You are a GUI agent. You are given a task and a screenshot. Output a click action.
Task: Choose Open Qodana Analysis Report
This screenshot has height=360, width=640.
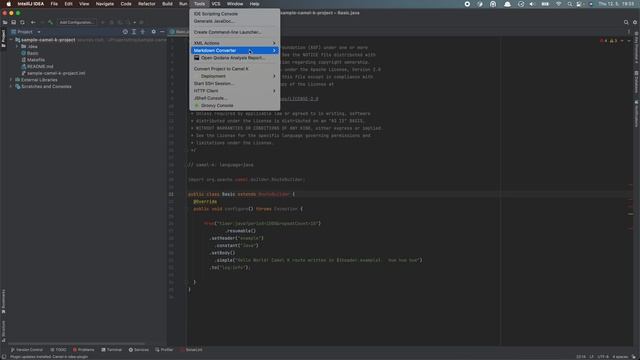(x=235, y=58)
